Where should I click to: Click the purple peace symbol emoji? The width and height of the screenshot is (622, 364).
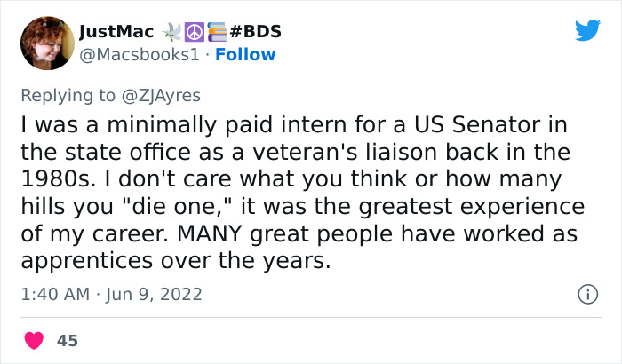pyautogui.click(x=193, y=32)
